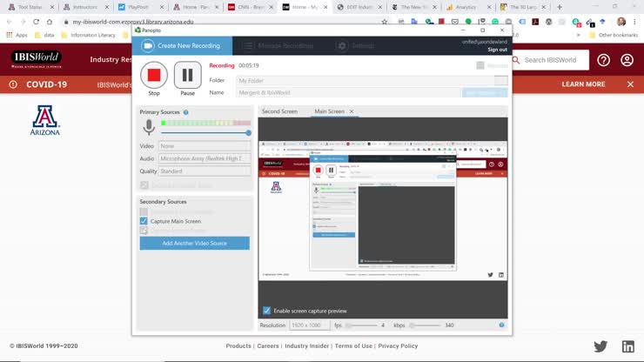Adjust the microphone volume slider

pyautogui.click(x=248, y=133)
